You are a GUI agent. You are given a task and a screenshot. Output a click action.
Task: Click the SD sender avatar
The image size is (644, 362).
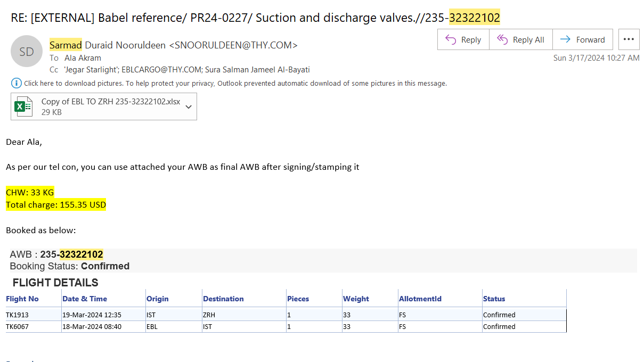click(27, 51)
